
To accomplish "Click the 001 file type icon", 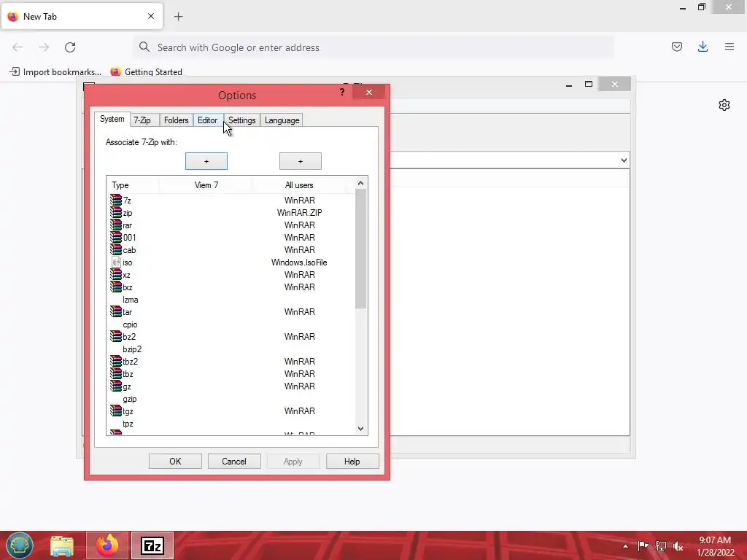I will click(116, 237).
